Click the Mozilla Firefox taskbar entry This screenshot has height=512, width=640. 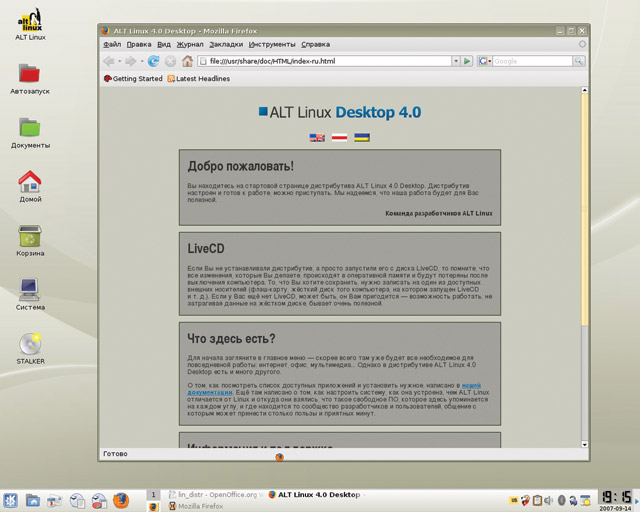coord(196,506)
